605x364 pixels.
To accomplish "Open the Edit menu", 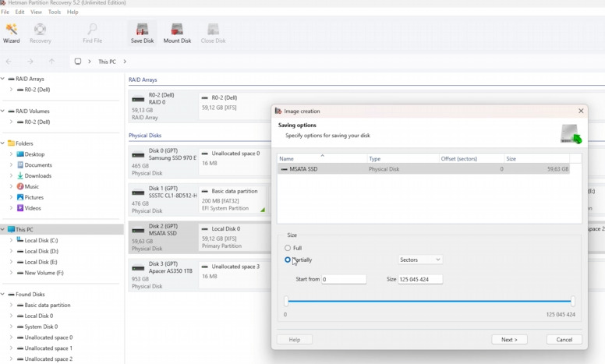I will pos(19,12).
